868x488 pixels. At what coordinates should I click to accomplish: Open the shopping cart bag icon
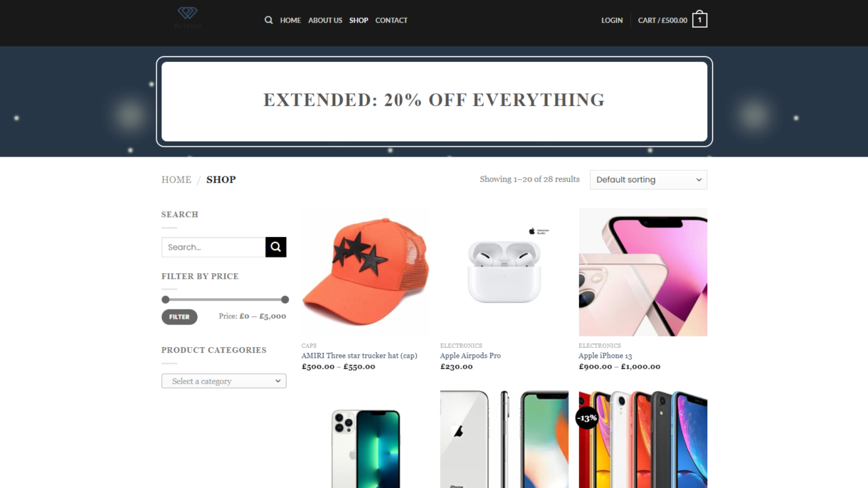point(699,19)
